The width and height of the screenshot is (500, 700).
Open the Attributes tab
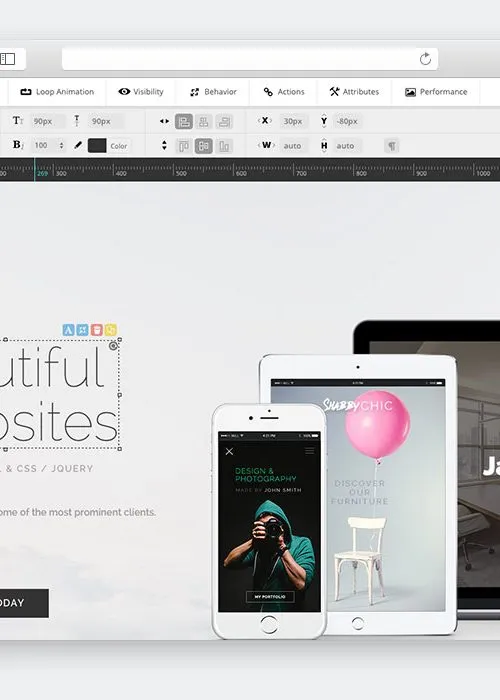click(x=354, y=92)
